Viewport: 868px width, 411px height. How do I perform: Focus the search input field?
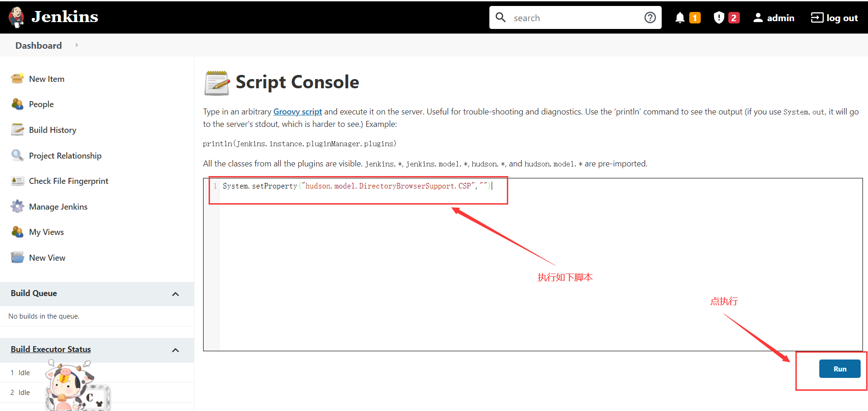click(x=574, y=18)
